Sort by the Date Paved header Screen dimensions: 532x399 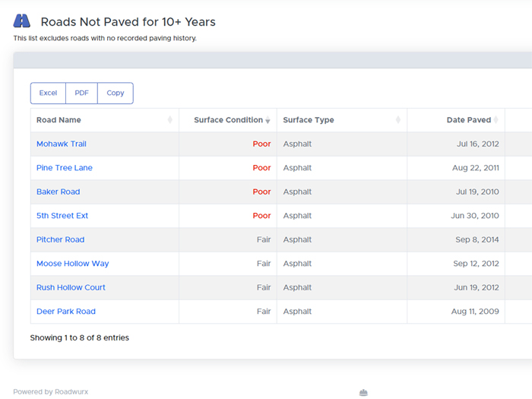click(x=468, y=120)
